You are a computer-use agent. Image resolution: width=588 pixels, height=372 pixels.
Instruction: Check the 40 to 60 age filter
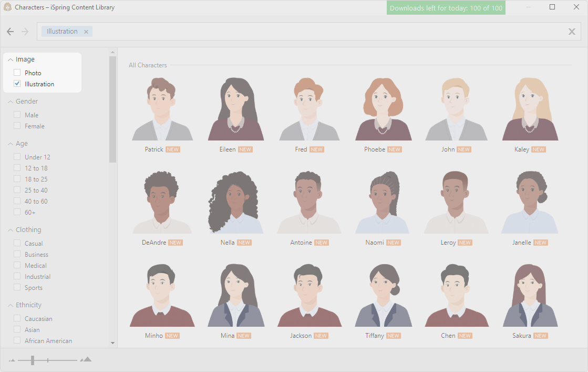[17, 201]
